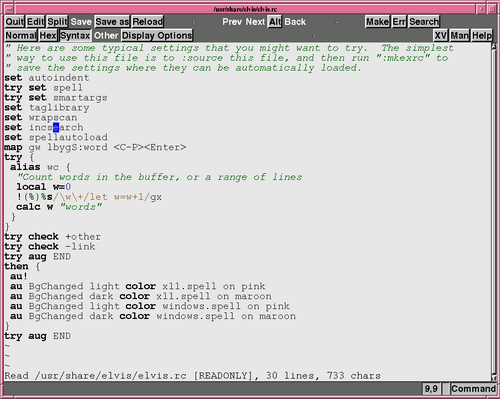Toggle the Normal display mode
The width and height of the screenshot is (500, 399).
(x=21, y=35)
